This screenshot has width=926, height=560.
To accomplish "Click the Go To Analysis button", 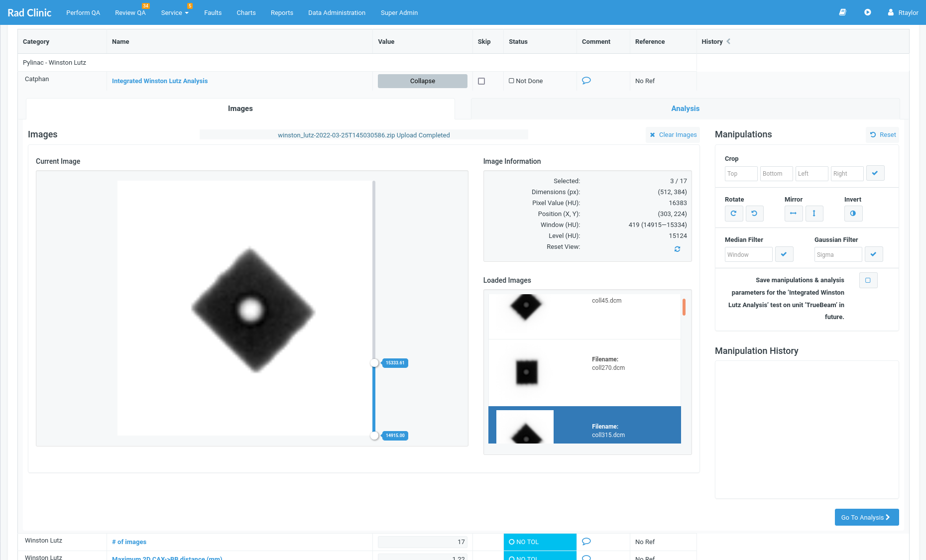I will [x=866, y=517].
